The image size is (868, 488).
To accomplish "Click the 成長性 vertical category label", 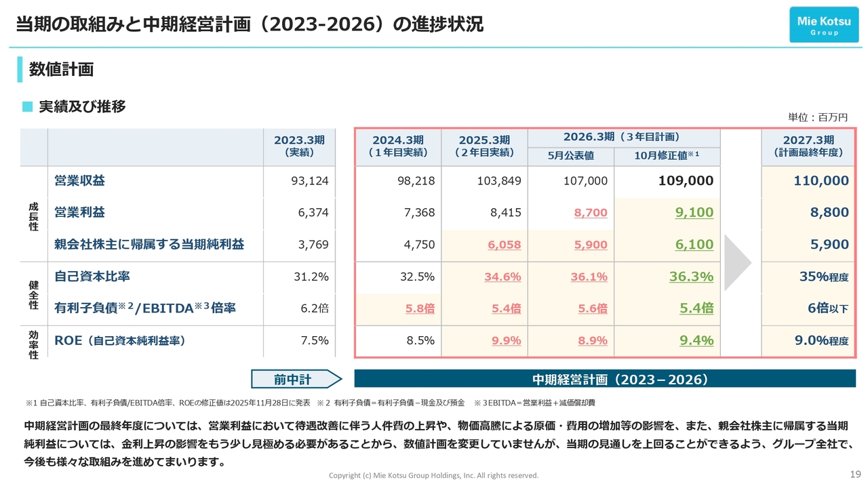I will coord(33,216).
